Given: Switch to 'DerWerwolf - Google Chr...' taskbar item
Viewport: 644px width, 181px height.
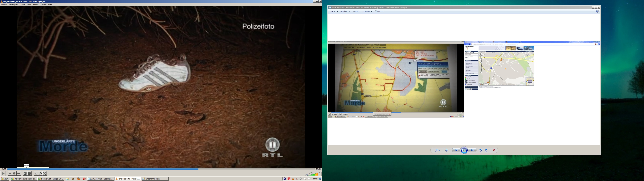Looking at the screenshot, I should click(x=51, y=179).
